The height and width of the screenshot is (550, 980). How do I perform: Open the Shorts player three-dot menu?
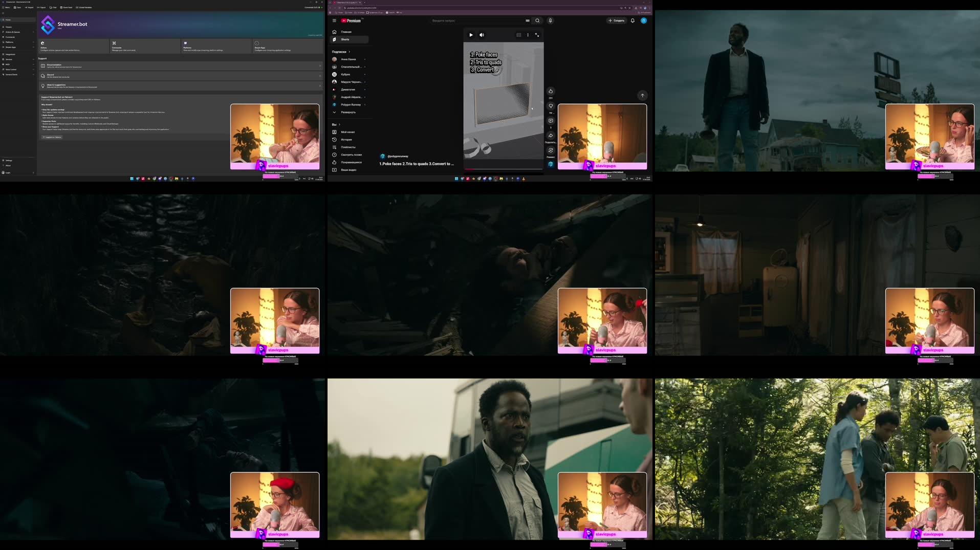coord(528,35)
